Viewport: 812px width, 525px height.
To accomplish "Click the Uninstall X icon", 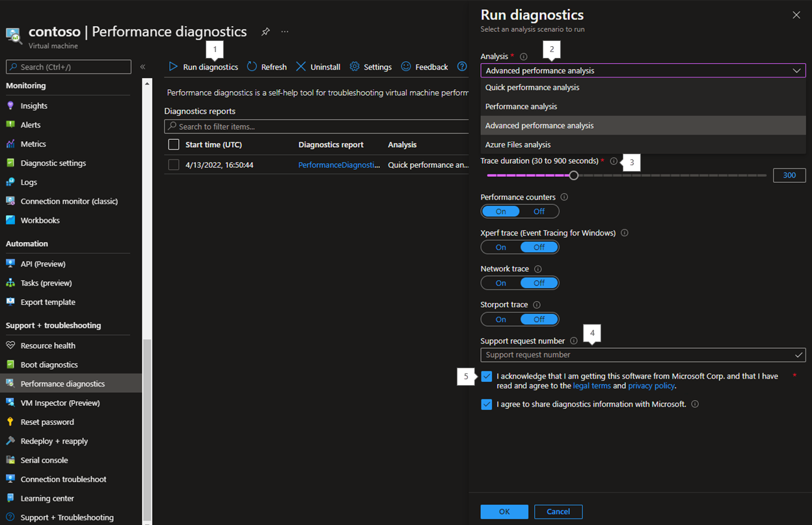I will click(x=301, y=67).
